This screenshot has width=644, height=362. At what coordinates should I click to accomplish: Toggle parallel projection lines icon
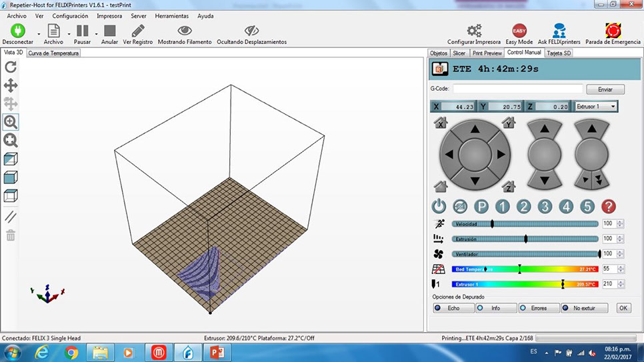[11, 217]
